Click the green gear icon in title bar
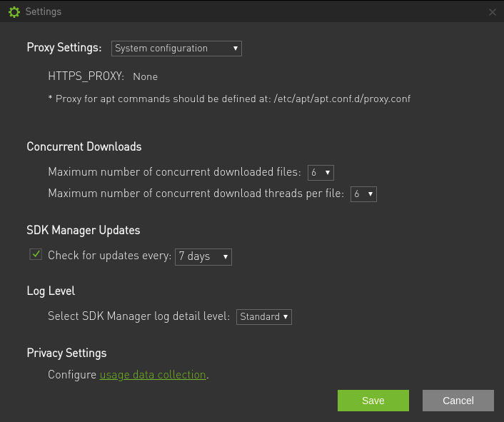The width and height of the screenshot is (504, 422). 14,11
